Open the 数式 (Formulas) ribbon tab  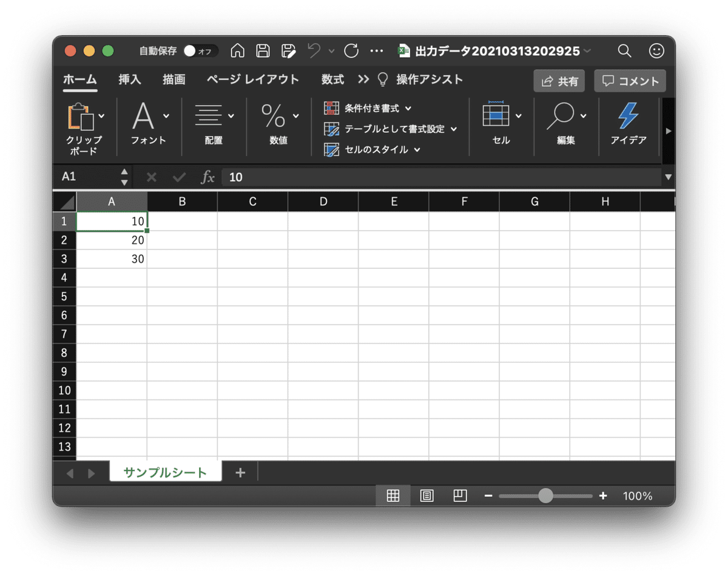[332, 80]
